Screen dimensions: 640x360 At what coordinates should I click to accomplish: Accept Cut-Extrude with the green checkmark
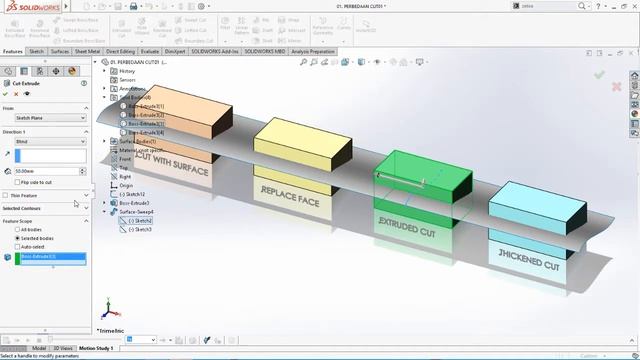(x=5, y=94)
